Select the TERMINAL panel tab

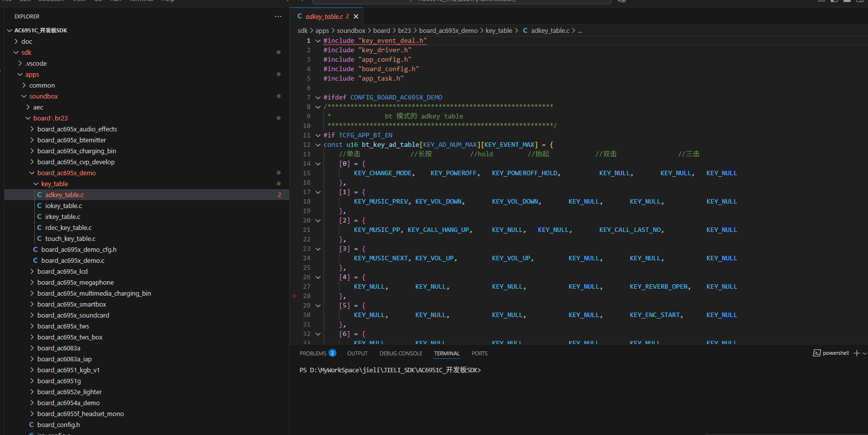pos(447,353)
